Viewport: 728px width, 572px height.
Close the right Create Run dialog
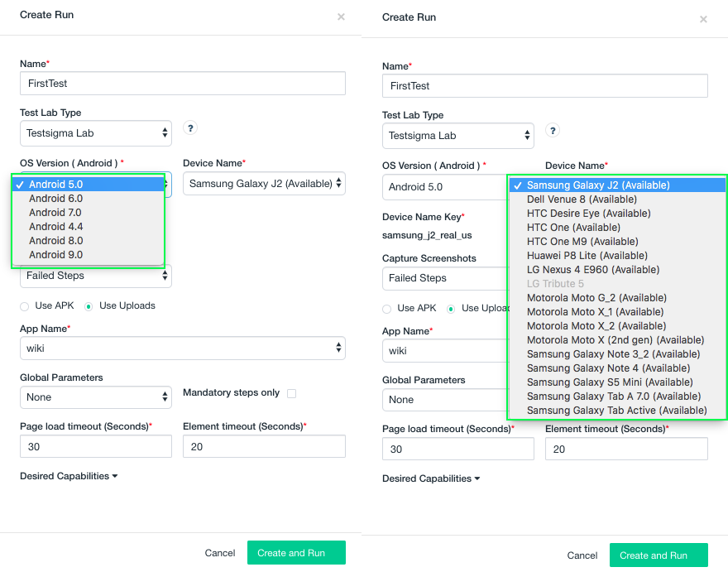click(x=703, y=20)
